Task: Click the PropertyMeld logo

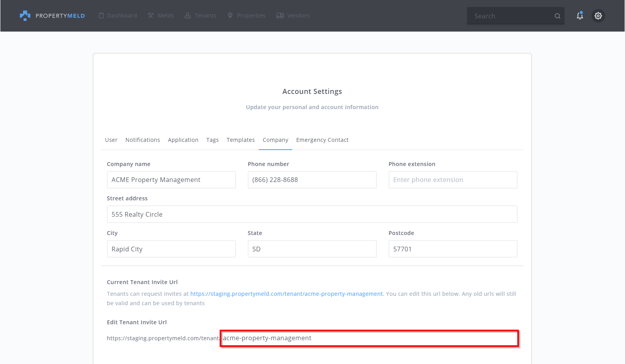Action: point(52,16)
